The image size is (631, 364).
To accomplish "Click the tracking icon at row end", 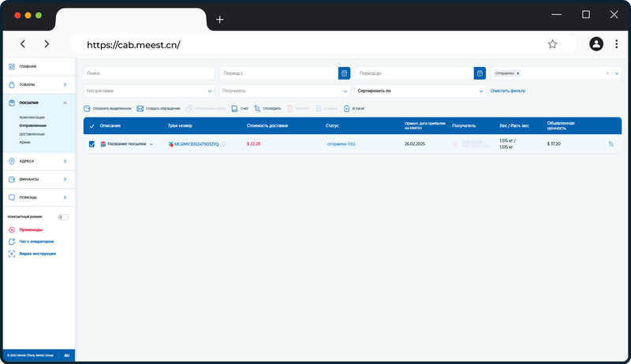I will point(610,144).
